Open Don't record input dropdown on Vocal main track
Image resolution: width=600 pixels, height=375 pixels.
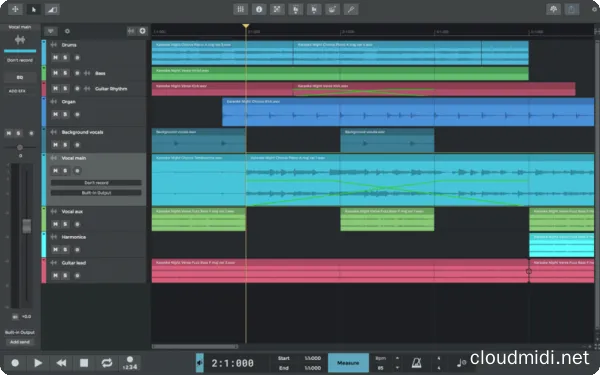click(96, 183)
